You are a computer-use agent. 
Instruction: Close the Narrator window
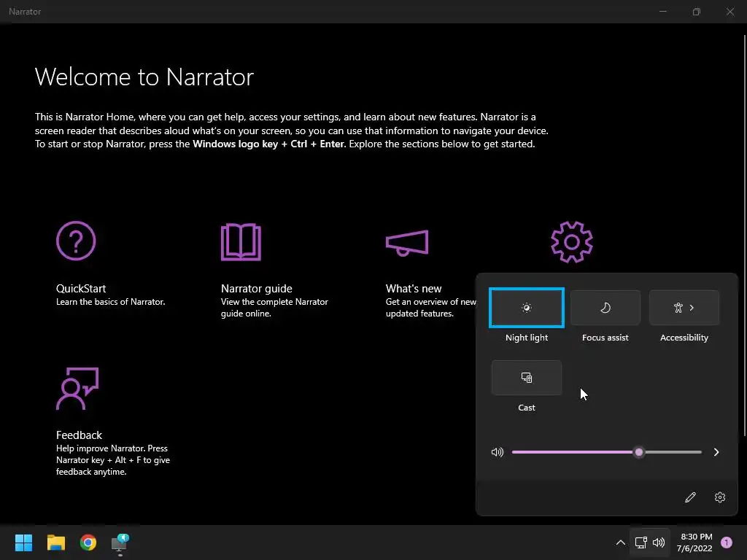(729, 12)
